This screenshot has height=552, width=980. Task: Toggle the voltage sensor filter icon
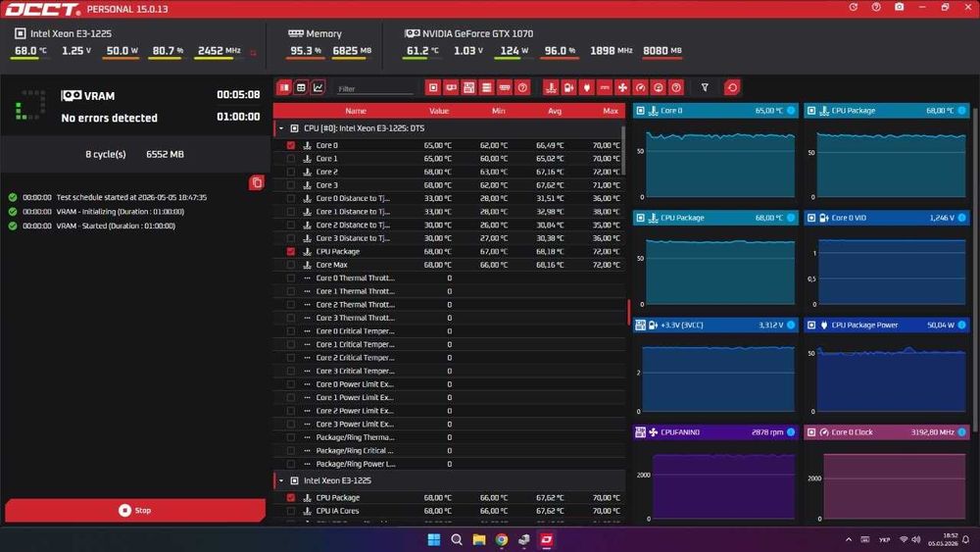pyautogui.click(x=568, y=87)
